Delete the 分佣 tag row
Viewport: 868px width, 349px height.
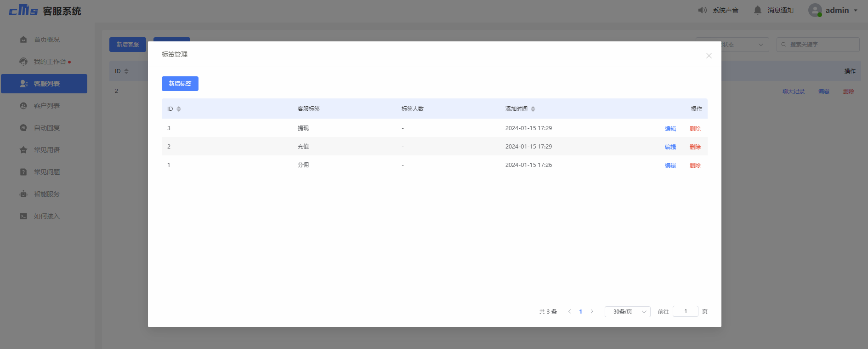point(695,166)
